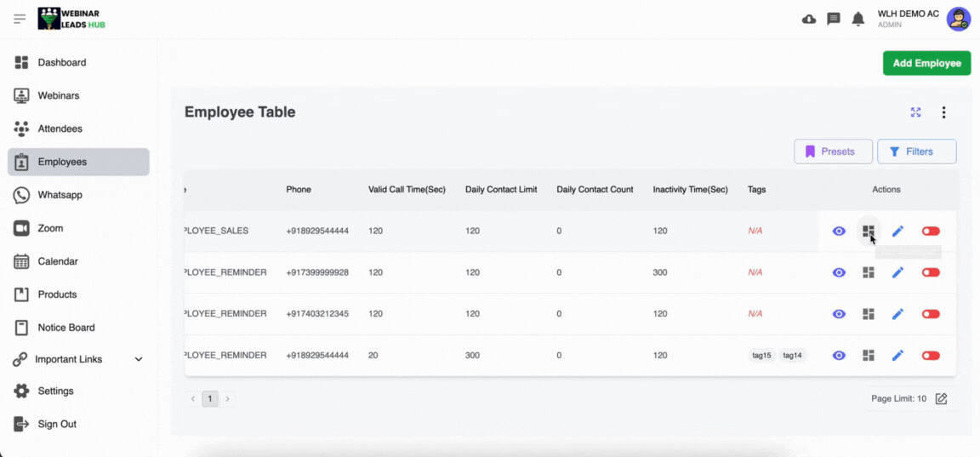Click the hamburger menu icon
Viewport: 980px width, 457px height.
tap(20, 19)
